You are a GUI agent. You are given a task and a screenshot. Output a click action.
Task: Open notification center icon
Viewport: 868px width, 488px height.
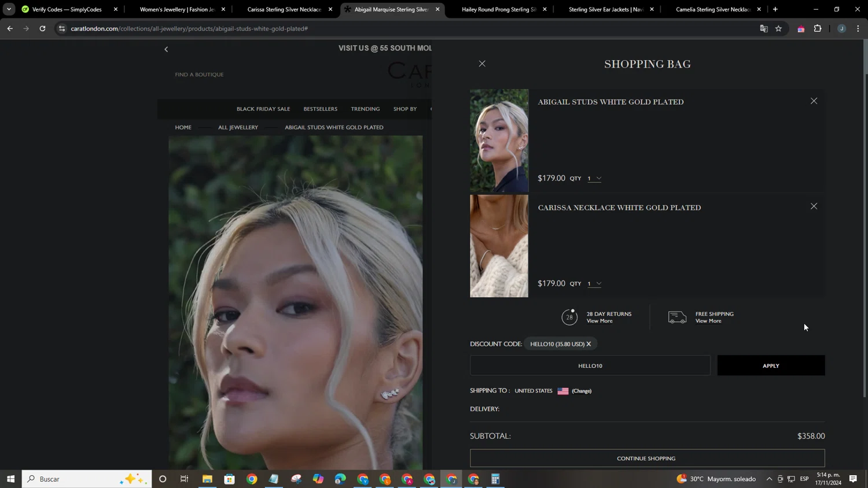853,479
